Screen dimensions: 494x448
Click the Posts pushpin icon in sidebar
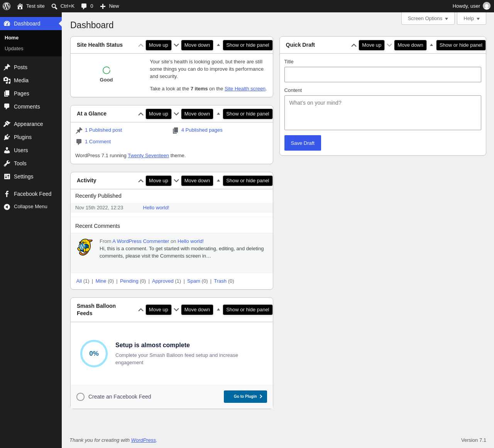click(x=7, y=67)
